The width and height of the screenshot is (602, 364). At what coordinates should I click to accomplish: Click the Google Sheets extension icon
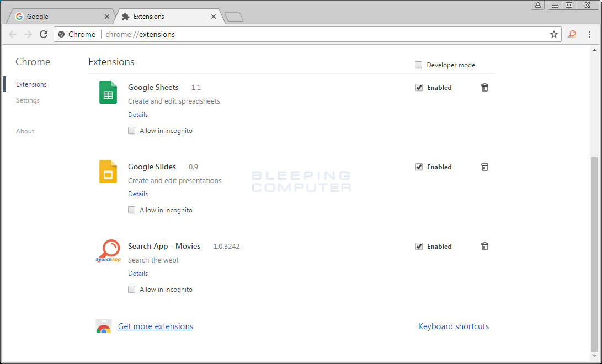pos(108,92)
